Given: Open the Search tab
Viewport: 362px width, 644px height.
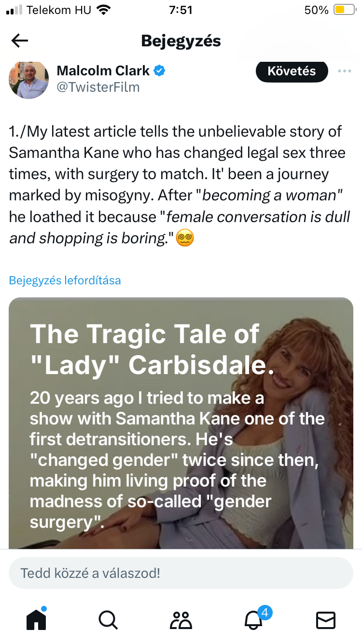Looking at the screenshot, I should point(108,620).
